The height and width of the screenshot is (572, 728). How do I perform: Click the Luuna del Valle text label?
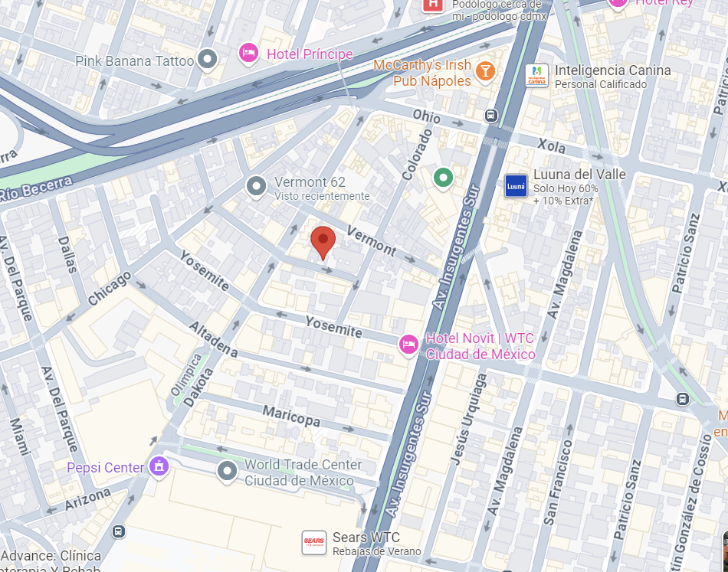pos(579,175)
